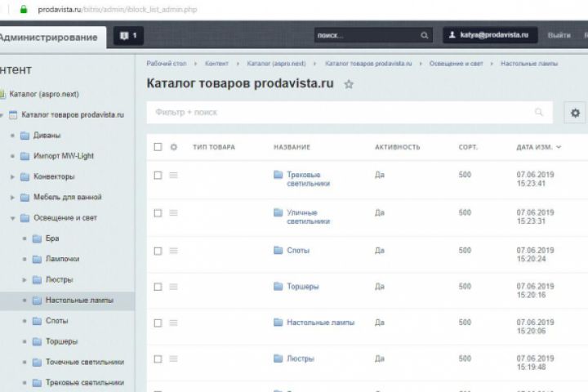Viewport: 588px width, 392px height.
Task: Expand the Конвекторы tree node arrow
Action: pos(12,176)
